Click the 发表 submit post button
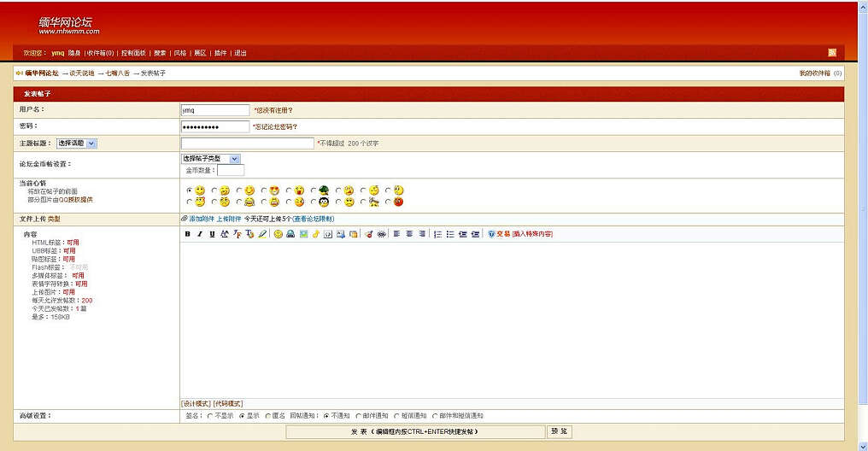Viewport: 868px width, 451px height. pos(415,432)
